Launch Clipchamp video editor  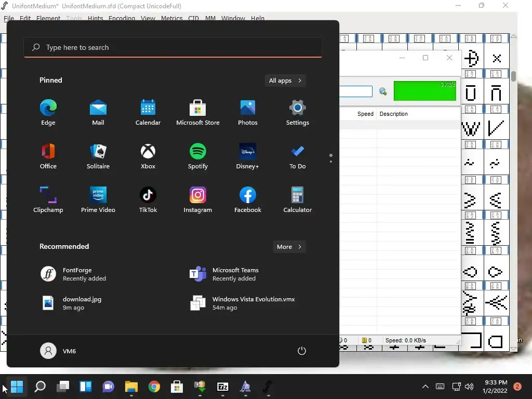[x=48, y=200]
